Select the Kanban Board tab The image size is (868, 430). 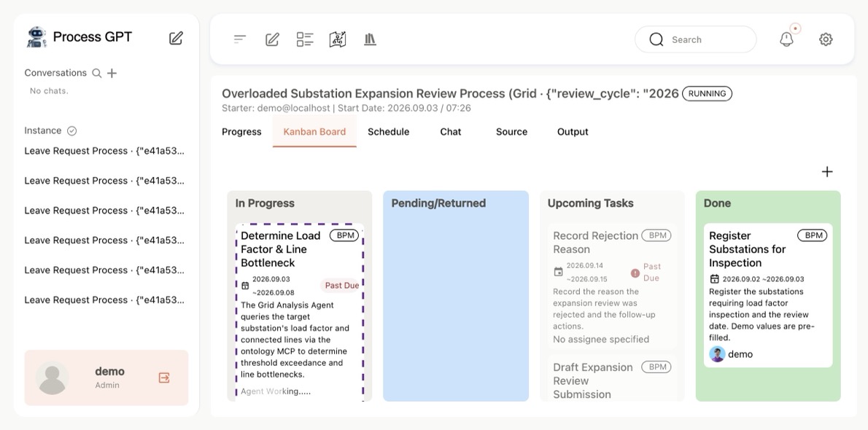tap(314, 132)
